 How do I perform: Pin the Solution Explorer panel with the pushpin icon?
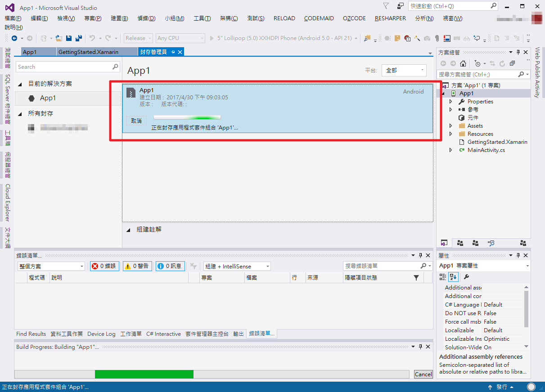tap(518, 52)
